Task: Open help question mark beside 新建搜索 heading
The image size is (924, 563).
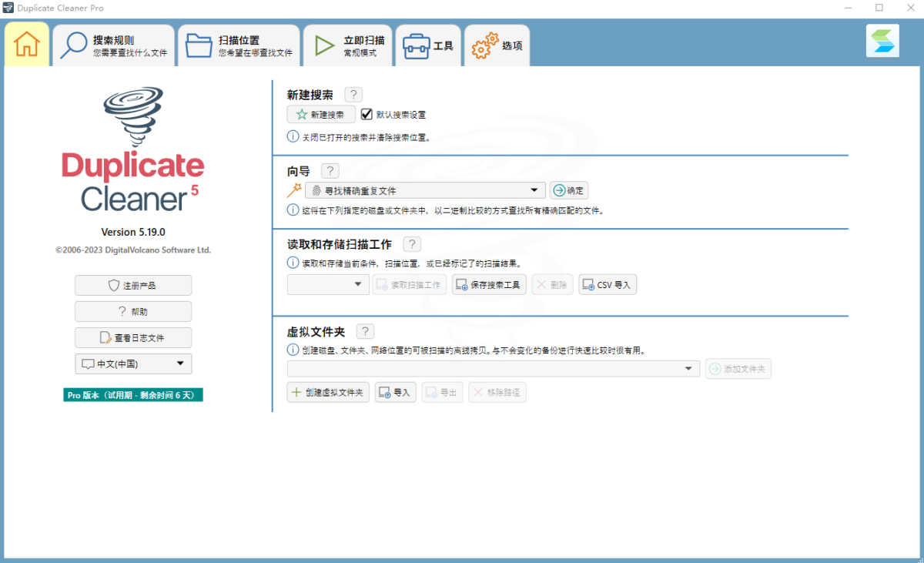Action: [x=353, y=95]
